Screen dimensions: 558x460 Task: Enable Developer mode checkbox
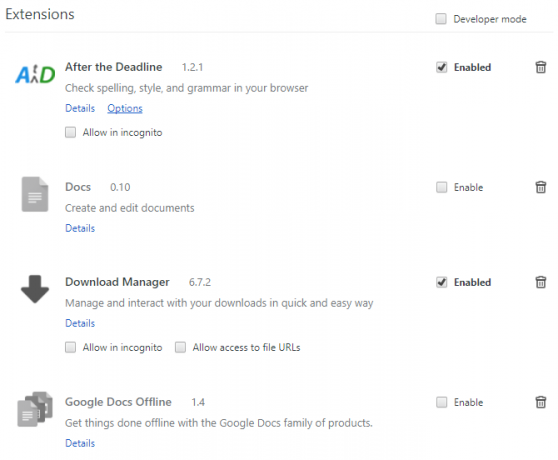point(441,18)
